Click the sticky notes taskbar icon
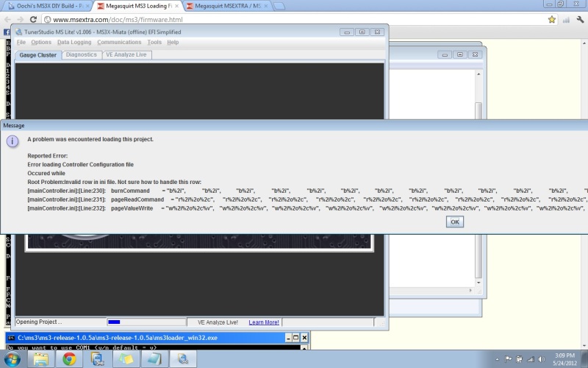This screenshot has height=368, width=588. pyautogui.click(x=126, y=359)
